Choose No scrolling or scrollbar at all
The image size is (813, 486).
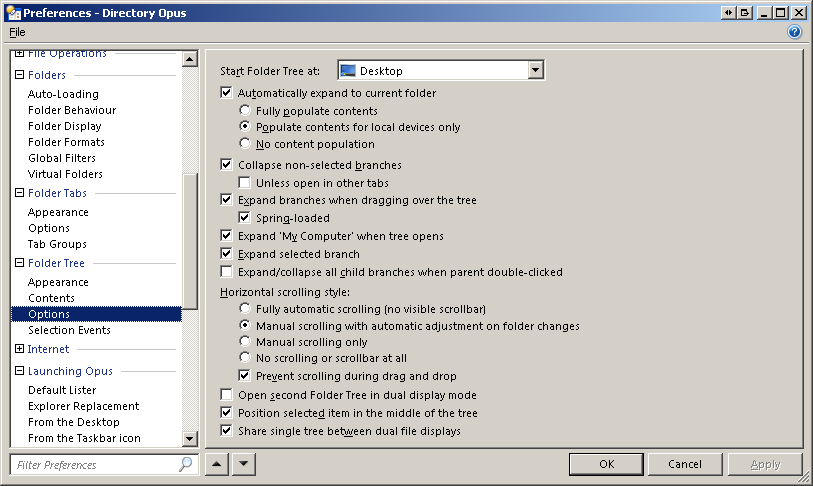click(245, 357)
